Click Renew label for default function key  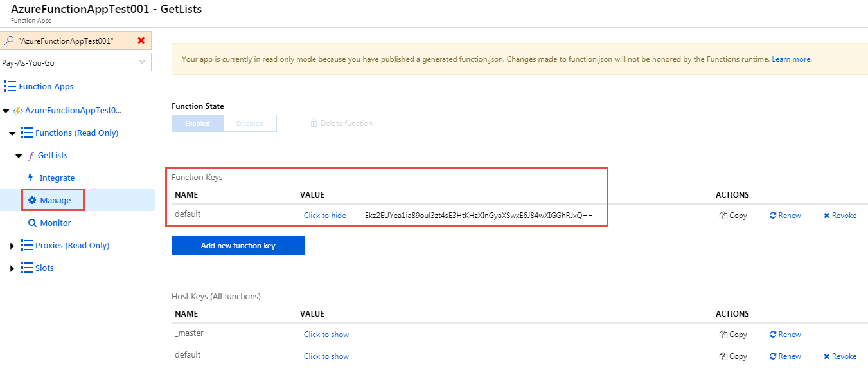pos(790,216)
